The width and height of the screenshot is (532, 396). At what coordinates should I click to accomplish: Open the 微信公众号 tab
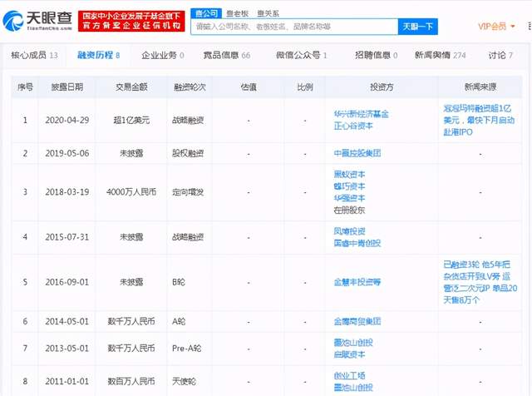point(301,55)
